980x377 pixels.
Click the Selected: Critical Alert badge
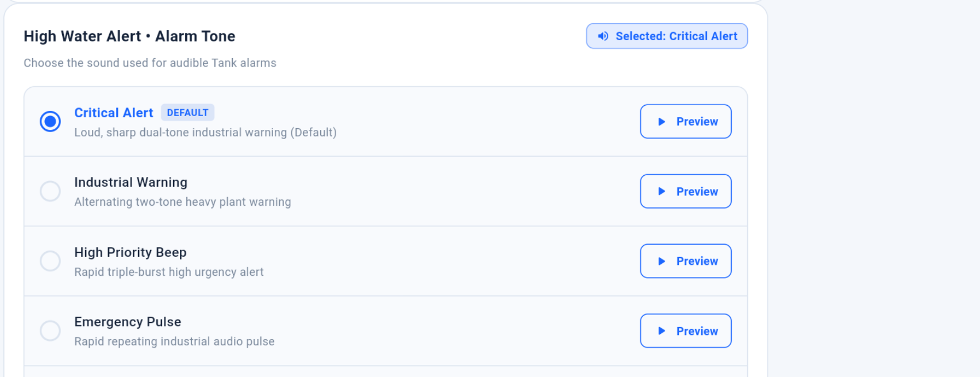coord(667,36)
